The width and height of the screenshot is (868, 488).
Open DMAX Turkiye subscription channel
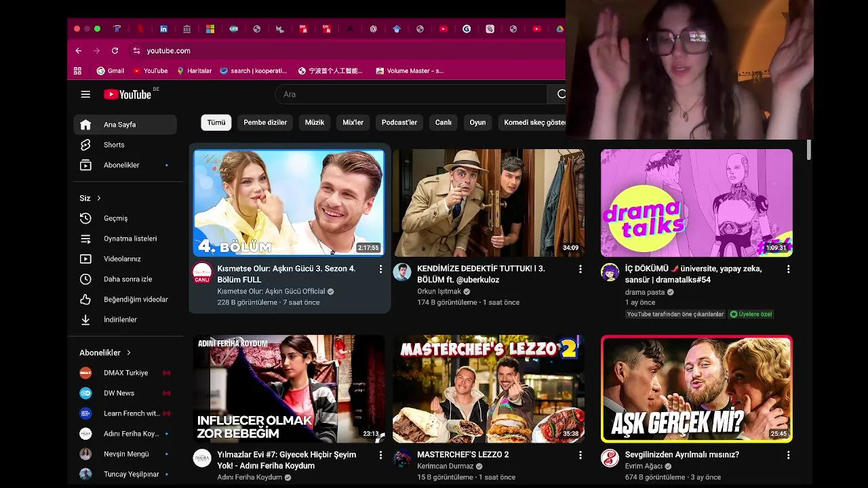(125, 373)
